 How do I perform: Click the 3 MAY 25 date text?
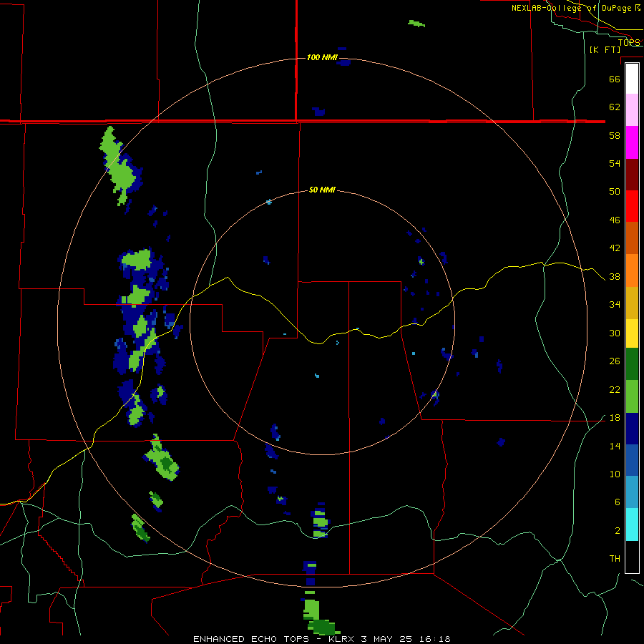tap(387, 639)
